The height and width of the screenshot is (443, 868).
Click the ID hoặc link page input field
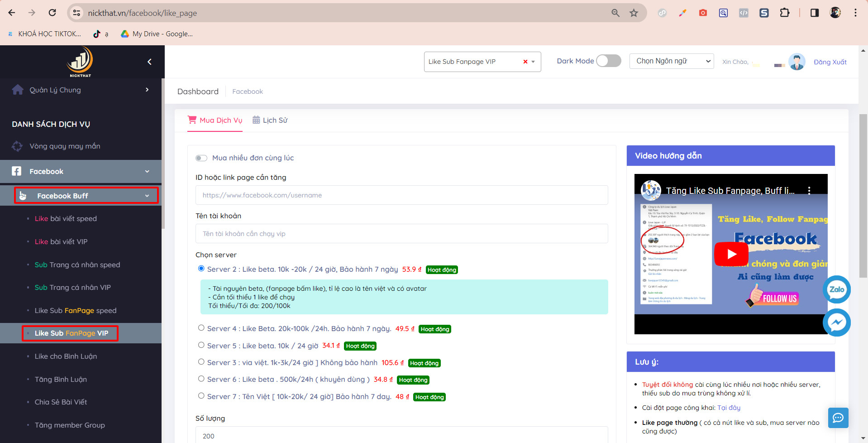402,195
